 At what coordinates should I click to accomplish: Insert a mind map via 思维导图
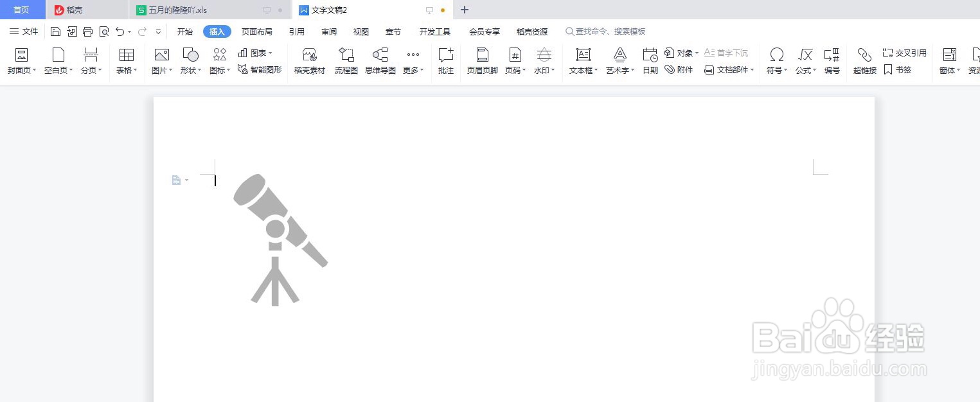coord(380,61)
